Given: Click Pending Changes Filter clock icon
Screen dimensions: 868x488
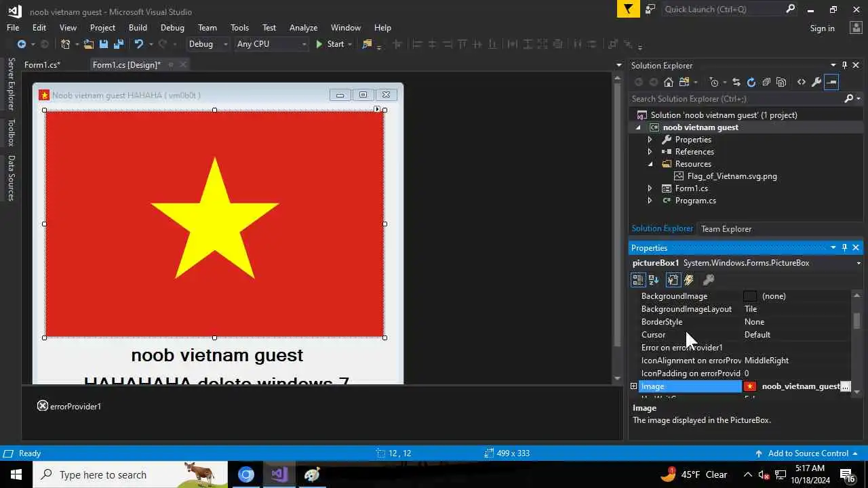Looking at the screenshot, I should tap(714, 82).
